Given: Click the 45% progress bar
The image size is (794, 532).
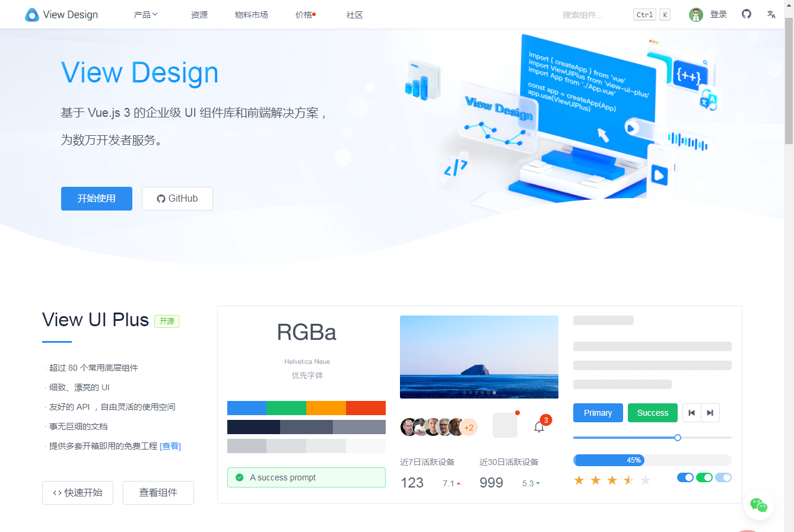Looking at the screenshot, I should click(x=652, y=460).
